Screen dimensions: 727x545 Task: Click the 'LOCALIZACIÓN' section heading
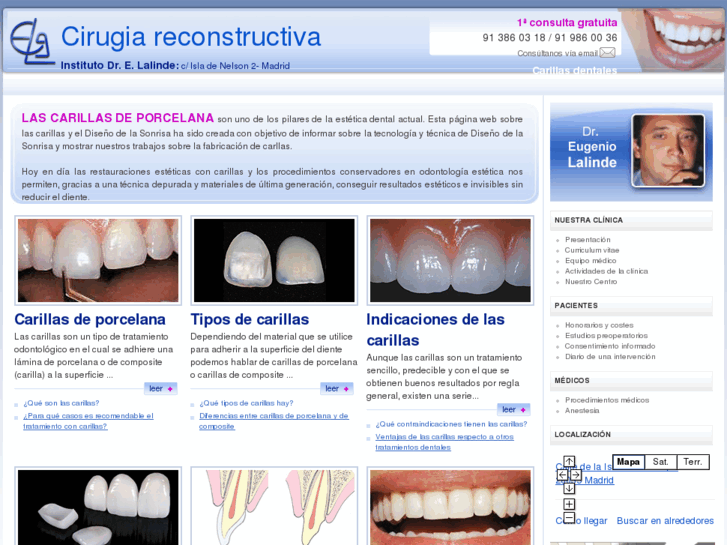582,434
